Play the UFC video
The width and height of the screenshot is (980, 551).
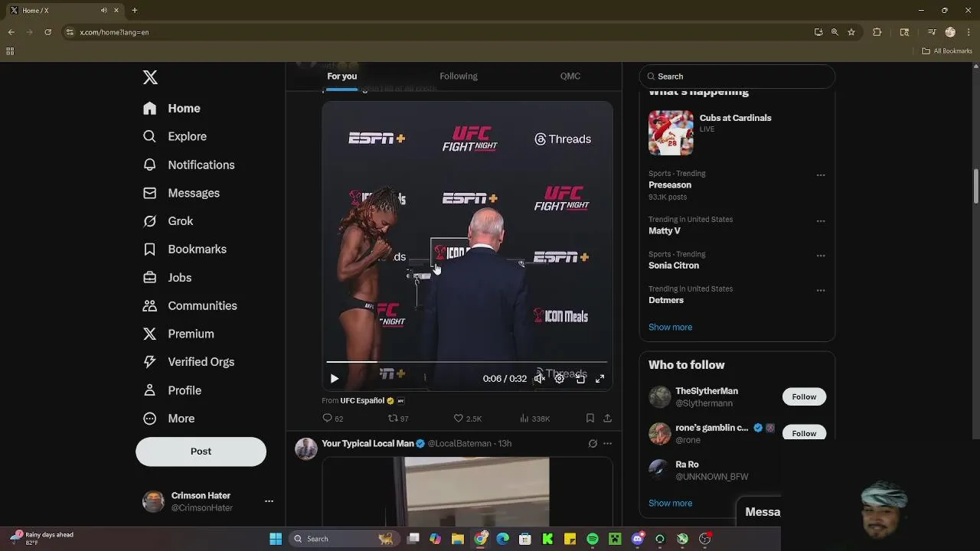[x=334, y=379]
